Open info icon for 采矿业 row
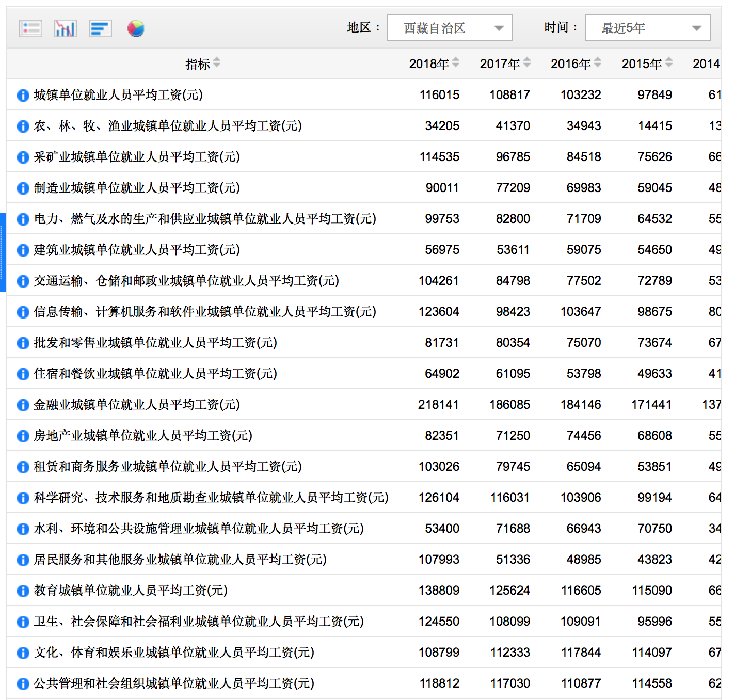The width and height of the screenshot is (735, 700). (x=23, y=157)
